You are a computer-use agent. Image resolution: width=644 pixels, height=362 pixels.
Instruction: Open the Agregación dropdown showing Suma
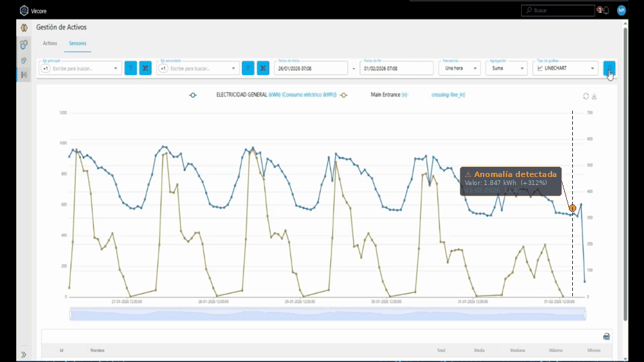pos(506,68)
